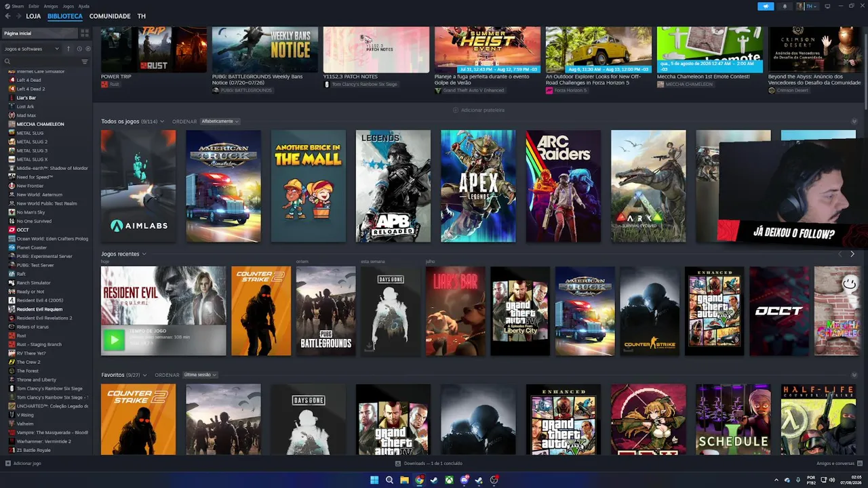Switch to Big Picture mode monitor icon
The image size is (868, 488).
click(x=827, y=6)
